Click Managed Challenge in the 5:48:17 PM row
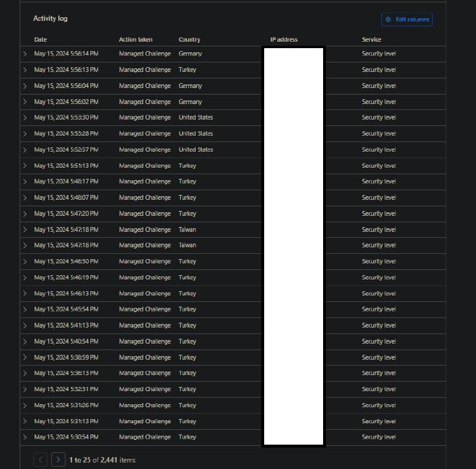 [145, 181]
